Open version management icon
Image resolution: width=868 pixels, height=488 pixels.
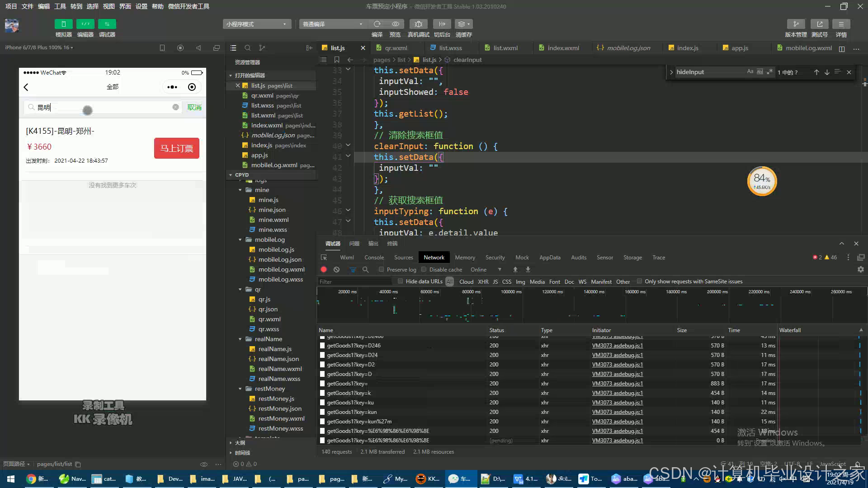tap(796, 24)
